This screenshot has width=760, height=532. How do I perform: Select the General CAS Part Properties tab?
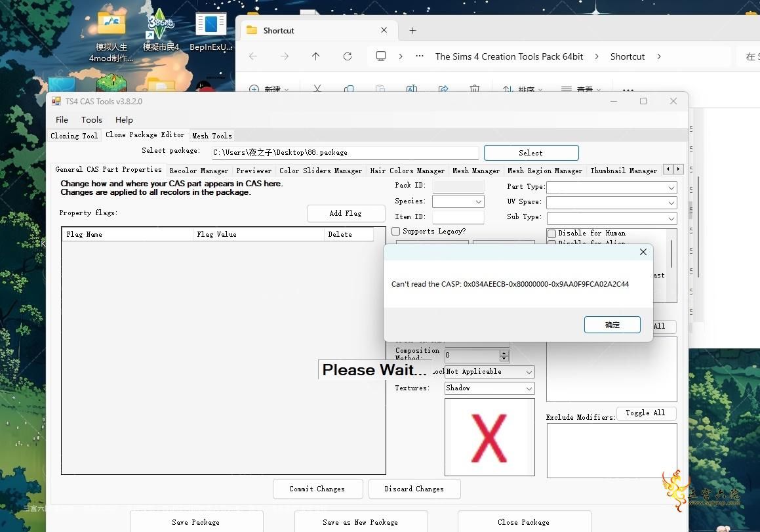pyautogui.click(x=109, y=169)
